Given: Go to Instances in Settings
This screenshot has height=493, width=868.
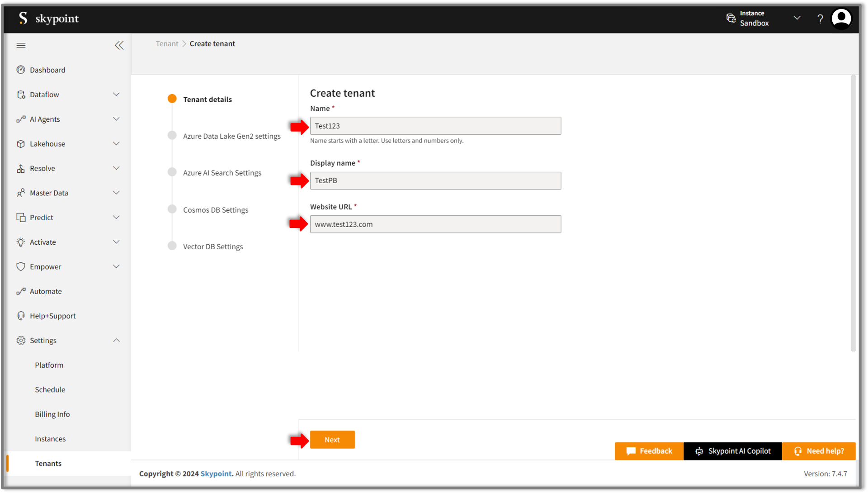Looking at the screenshot, I should coord(50,439).
